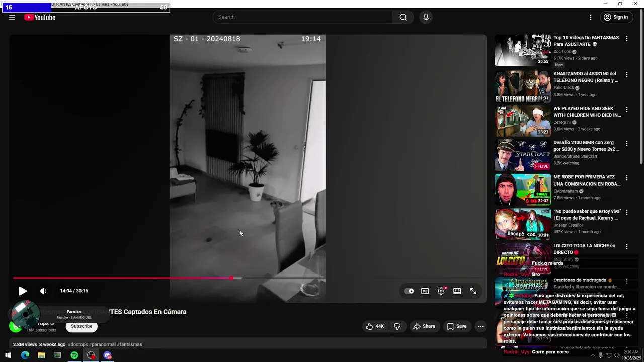Open system tray network icon
644x362 pixels.
tap(609, 355)
